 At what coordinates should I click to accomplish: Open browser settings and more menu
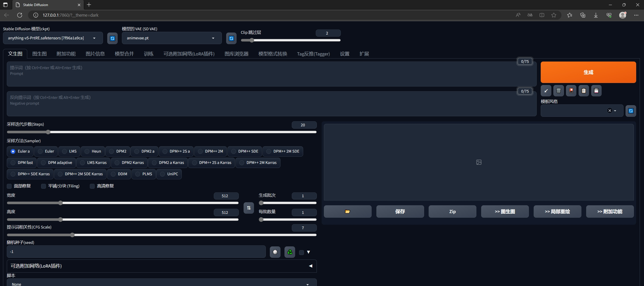coord(636,15)
